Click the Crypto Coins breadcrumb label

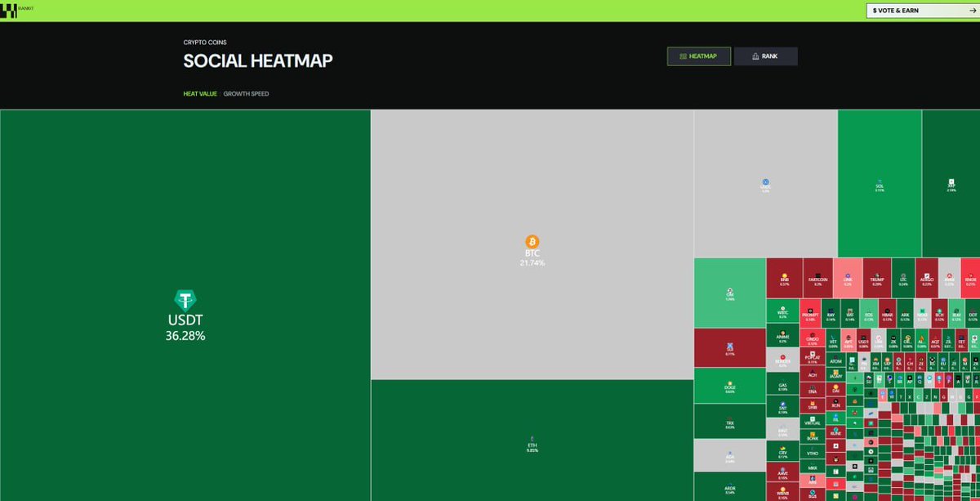click(x=205, y=42)
